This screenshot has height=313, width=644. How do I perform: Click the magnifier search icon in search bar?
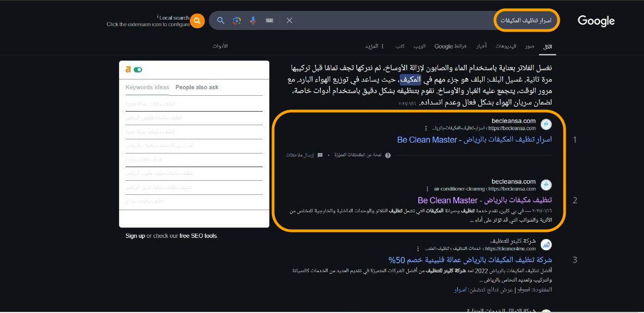point(220,21)
